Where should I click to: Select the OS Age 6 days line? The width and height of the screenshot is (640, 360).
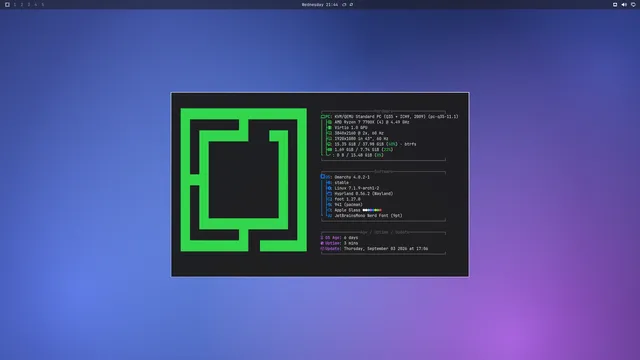click(x=339, y=238)
